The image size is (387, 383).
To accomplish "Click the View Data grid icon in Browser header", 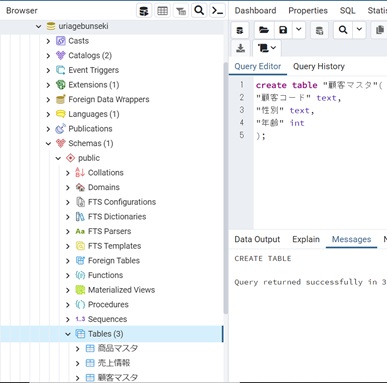I will [162, 11].
